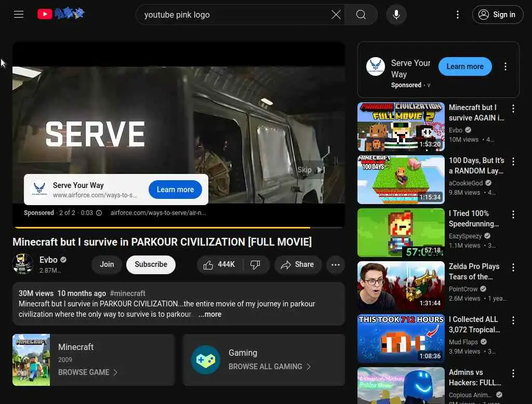Open menu for 'Minecraft but I survive AGAIN' video
Viewport: 532px width, 404px height.
[513, 109]
